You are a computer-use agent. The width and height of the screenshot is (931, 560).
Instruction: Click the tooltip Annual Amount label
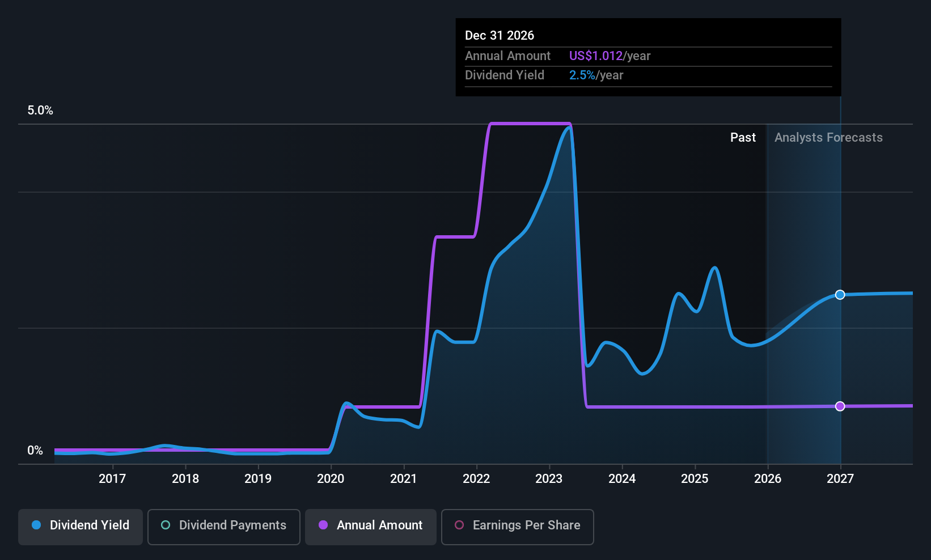[507, 56]
